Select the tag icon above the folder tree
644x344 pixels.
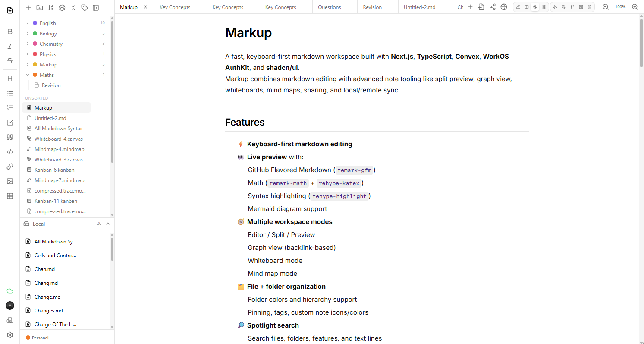pos(84,7)
